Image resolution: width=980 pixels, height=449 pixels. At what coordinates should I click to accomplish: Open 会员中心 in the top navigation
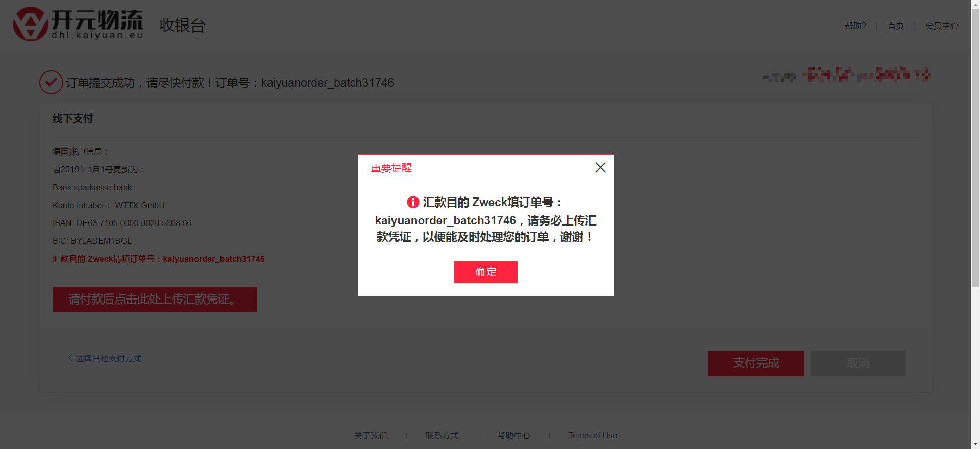942,26
